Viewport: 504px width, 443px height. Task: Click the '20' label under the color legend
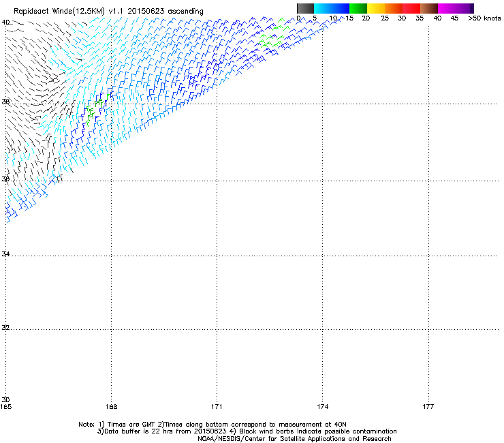[x=366, y=18]
